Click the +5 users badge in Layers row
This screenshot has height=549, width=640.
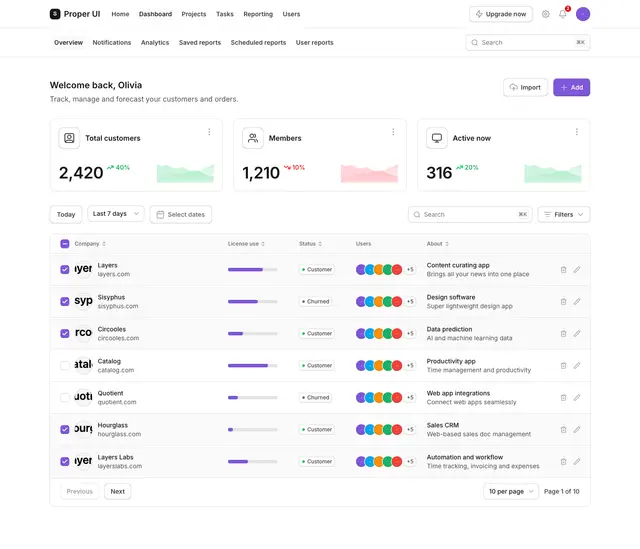pos(410,269)
